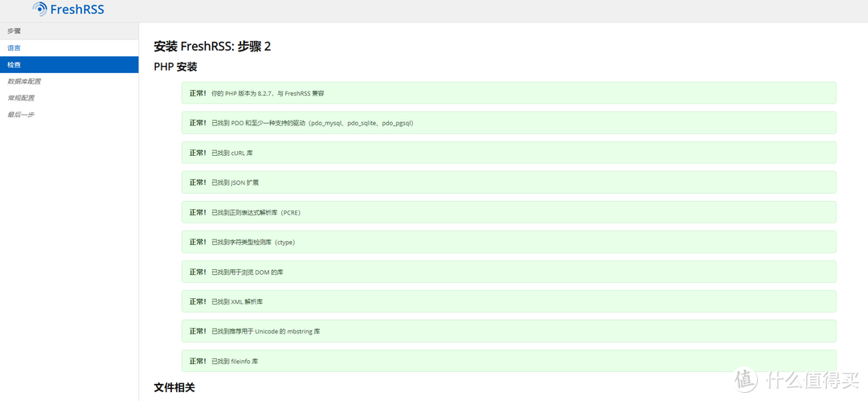Click the fileinfo 库 status message

[509, 361]
